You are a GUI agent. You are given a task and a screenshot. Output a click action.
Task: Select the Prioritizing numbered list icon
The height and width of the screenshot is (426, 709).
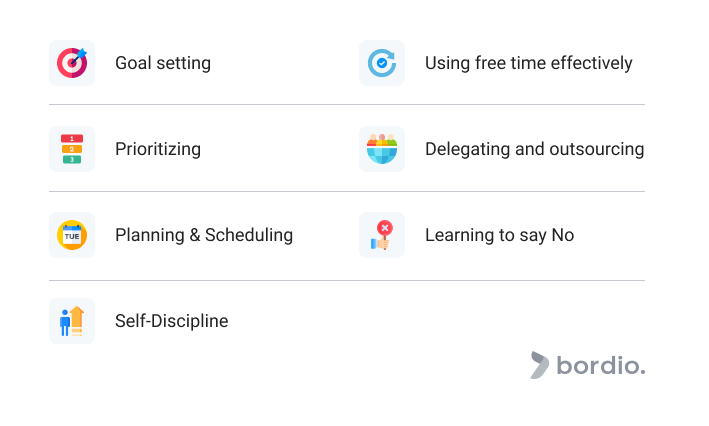click(72, 149)
